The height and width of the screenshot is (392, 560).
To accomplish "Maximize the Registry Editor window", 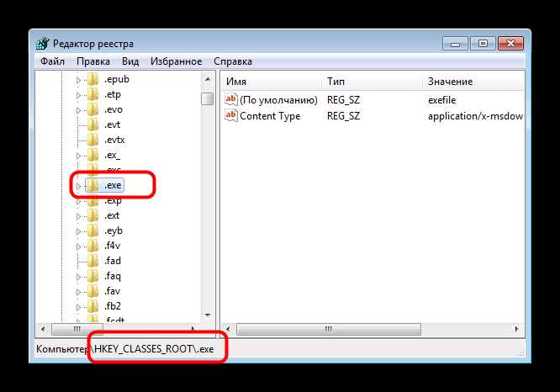I will point(483,44).
